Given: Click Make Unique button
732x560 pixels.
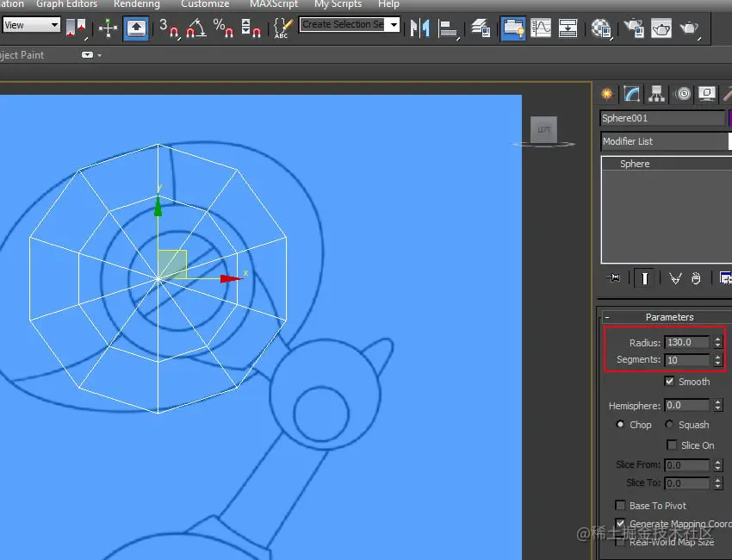Looking at the screenshot, I should click(x=675, y=278).
